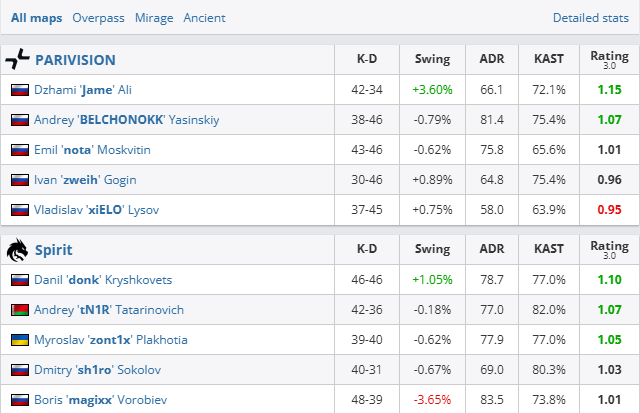Switch to the Overpass map tab
Viewport: 640px width, 413px height.
point(96,18)
